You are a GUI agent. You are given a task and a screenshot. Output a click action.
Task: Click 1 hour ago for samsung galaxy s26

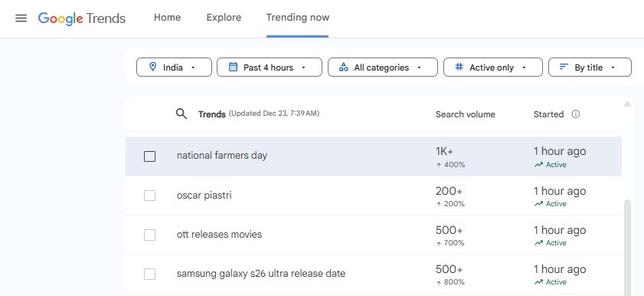(560, 269)
